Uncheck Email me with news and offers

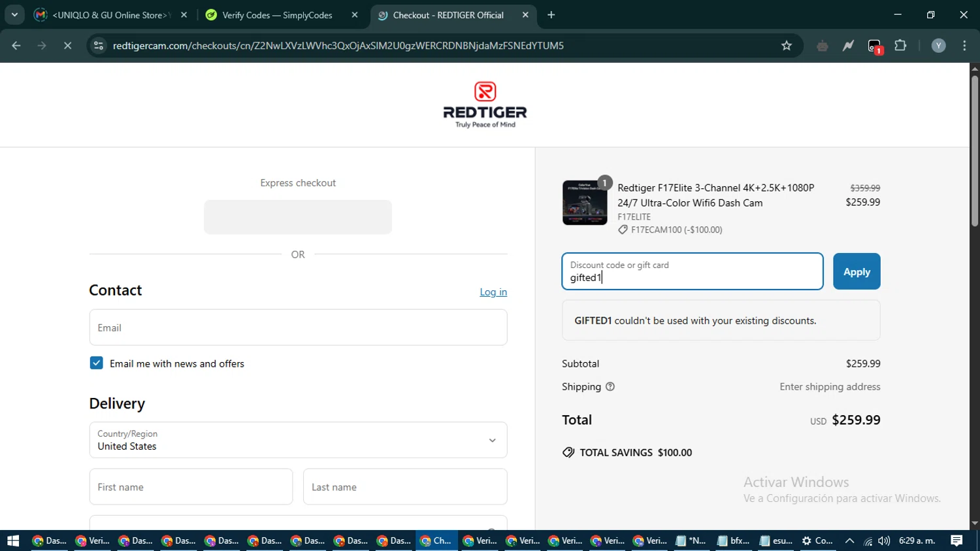(x=96, y=363)
